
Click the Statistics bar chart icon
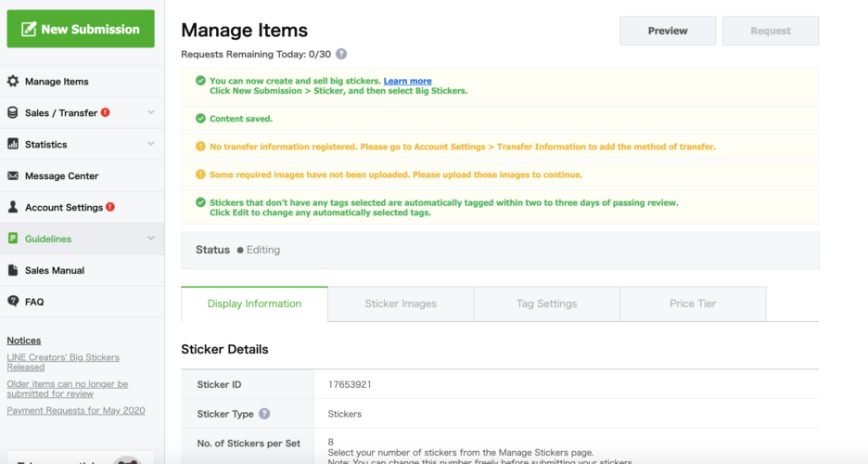[13, 144]
